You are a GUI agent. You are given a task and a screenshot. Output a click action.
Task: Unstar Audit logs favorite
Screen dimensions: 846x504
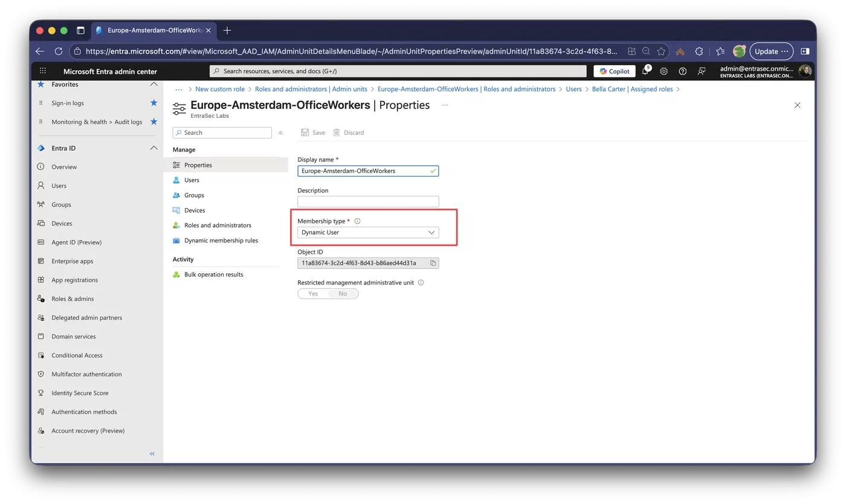click(153, 121)
